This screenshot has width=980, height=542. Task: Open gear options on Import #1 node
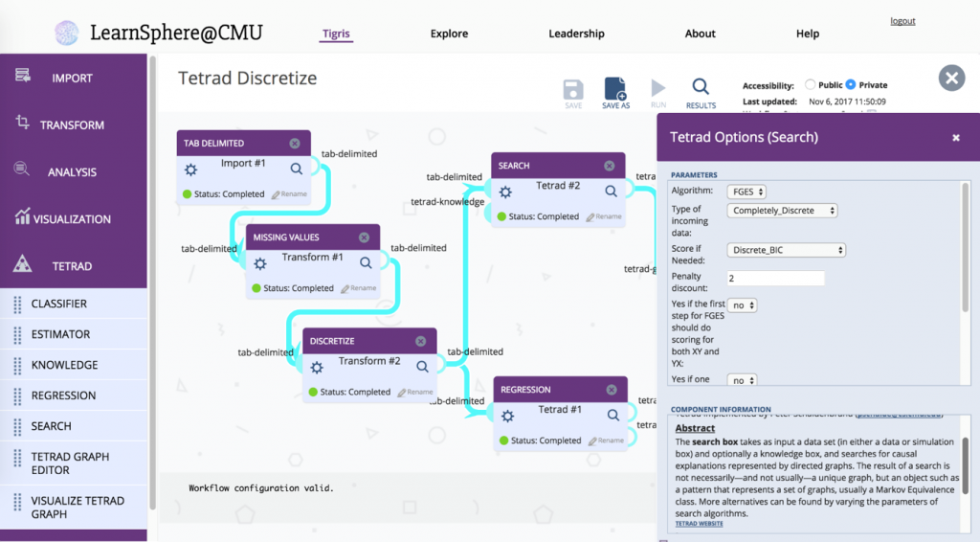click(x=190, y=169)
